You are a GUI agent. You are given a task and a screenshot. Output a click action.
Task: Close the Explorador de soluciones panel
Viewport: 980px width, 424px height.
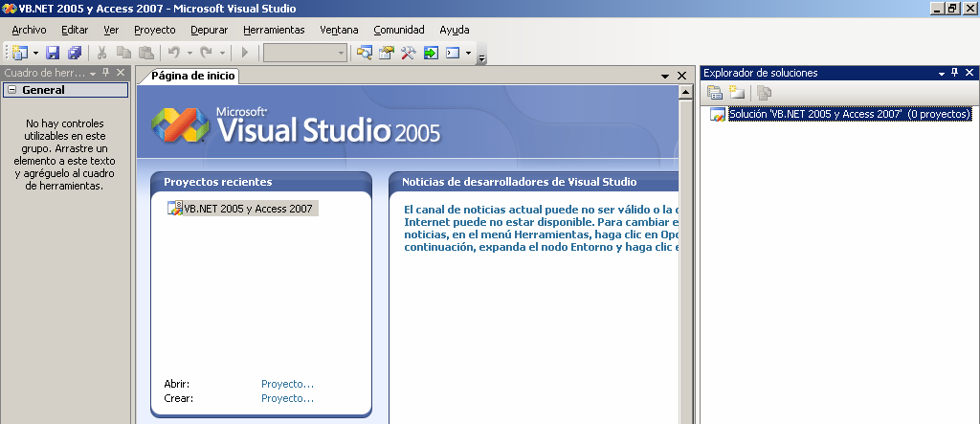click(970, 73)
